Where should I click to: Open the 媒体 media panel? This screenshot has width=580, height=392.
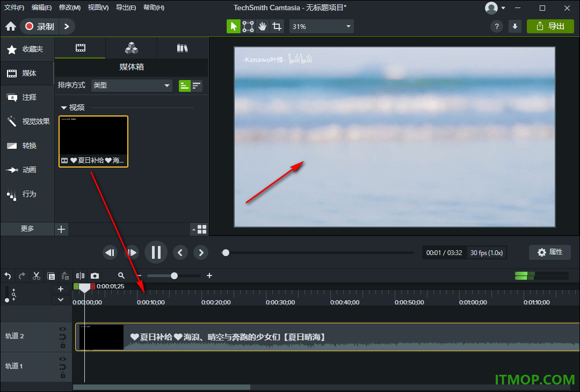(27, 73)
